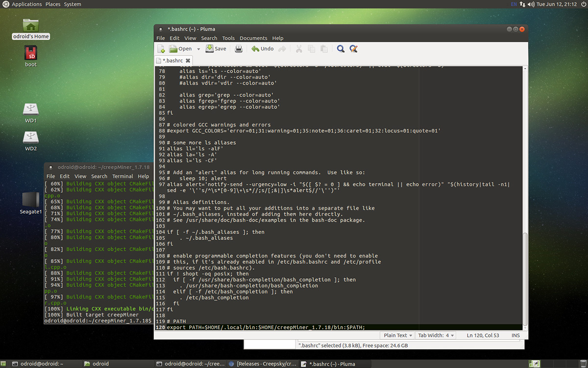Click the volume speaker icon
This screenshot has width=588, height=368.
click(x=531, y=4)
